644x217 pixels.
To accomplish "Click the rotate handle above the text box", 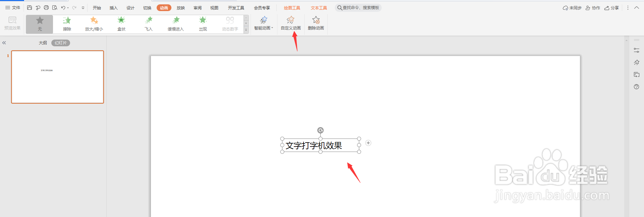I will point(321,130).
